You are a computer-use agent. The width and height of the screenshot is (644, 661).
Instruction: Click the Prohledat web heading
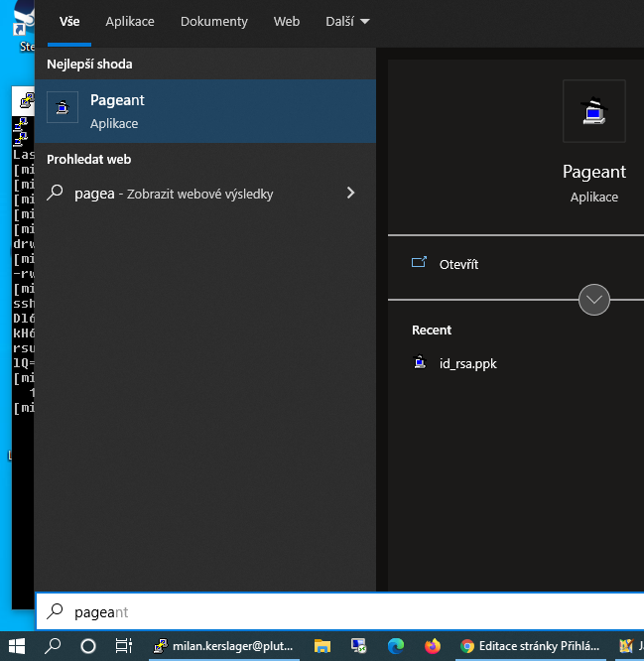tap(89, 160)
